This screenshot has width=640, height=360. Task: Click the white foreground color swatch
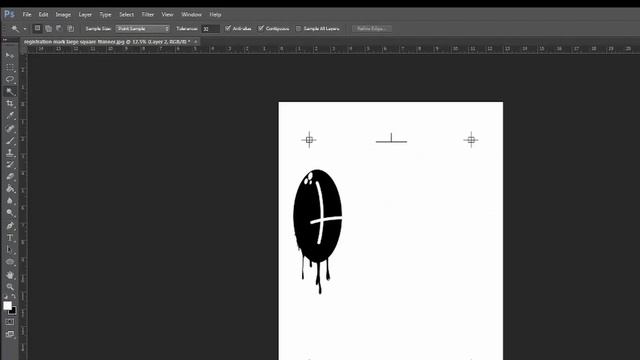point(7,305)
